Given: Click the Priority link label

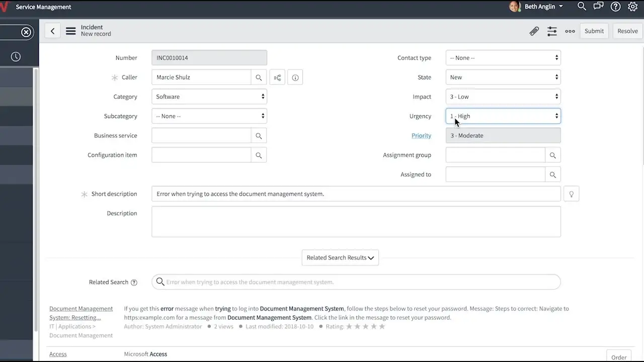Looking at the screenshot, I should click(x=421, y=136).
